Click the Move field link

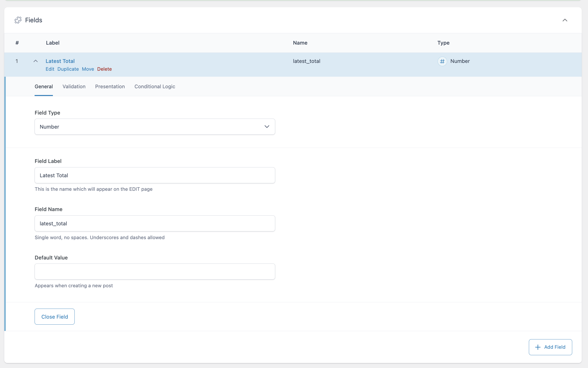click(88, 69)
